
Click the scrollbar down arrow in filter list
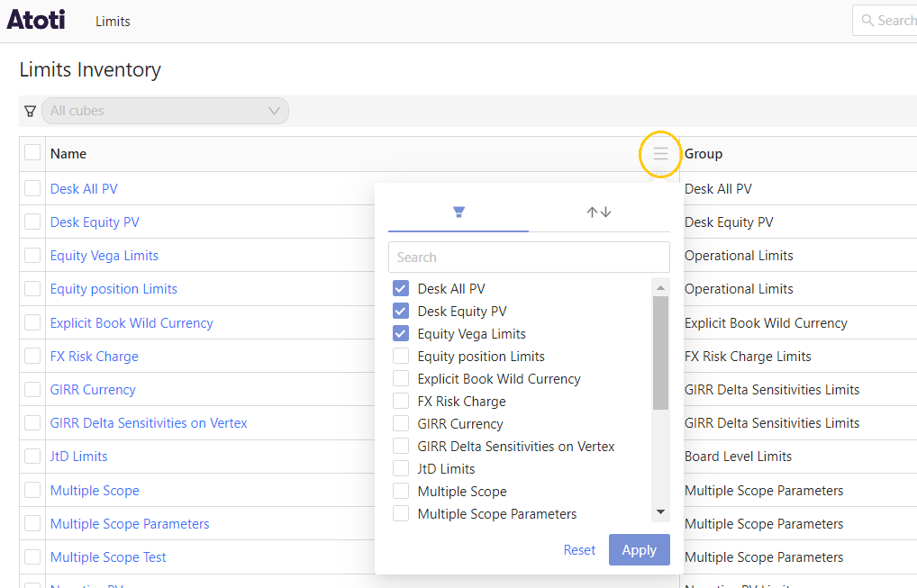661,512
